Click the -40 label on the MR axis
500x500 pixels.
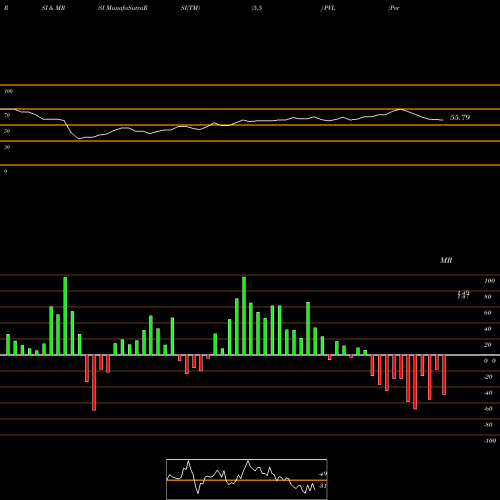coord(488,393)
